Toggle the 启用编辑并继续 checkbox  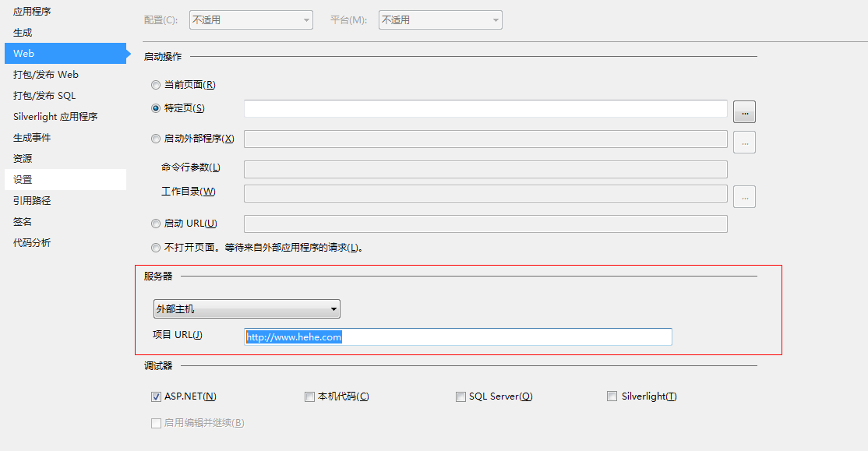click(x=156, y=423)
